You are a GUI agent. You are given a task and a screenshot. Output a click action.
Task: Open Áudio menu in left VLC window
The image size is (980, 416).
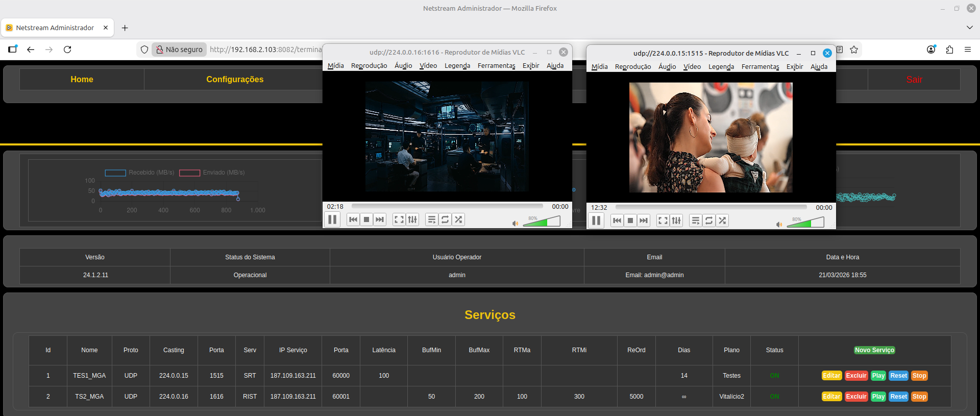tap(403, 66)
